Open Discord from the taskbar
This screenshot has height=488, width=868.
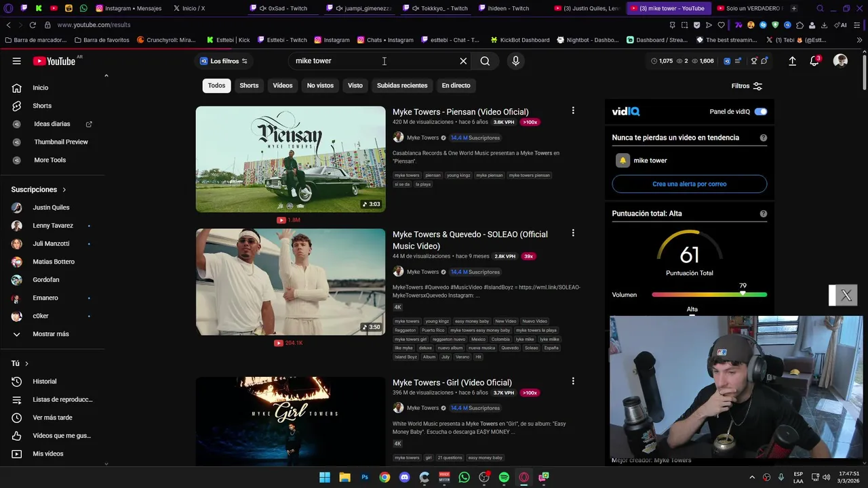[405, 477]
